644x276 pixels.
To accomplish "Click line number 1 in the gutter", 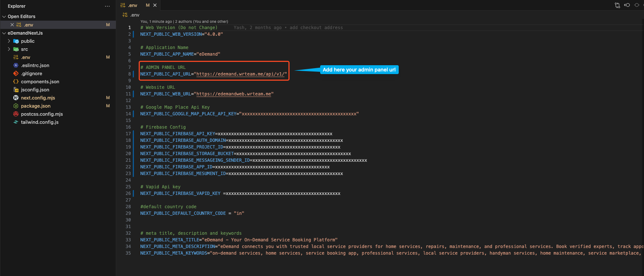I will pos(129,28).
